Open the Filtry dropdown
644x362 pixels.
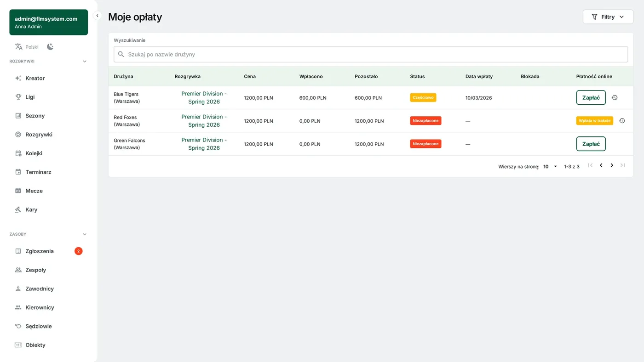(608, 17)
